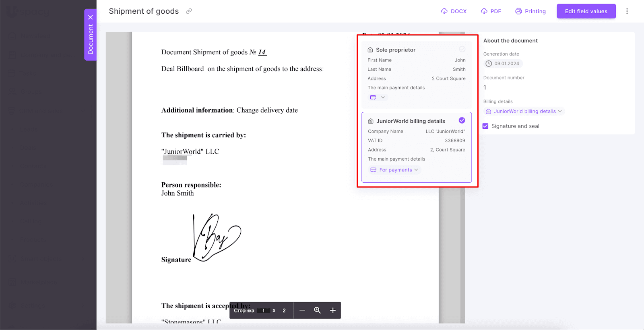Click the underlined document number 14

(x=262, y=52)
